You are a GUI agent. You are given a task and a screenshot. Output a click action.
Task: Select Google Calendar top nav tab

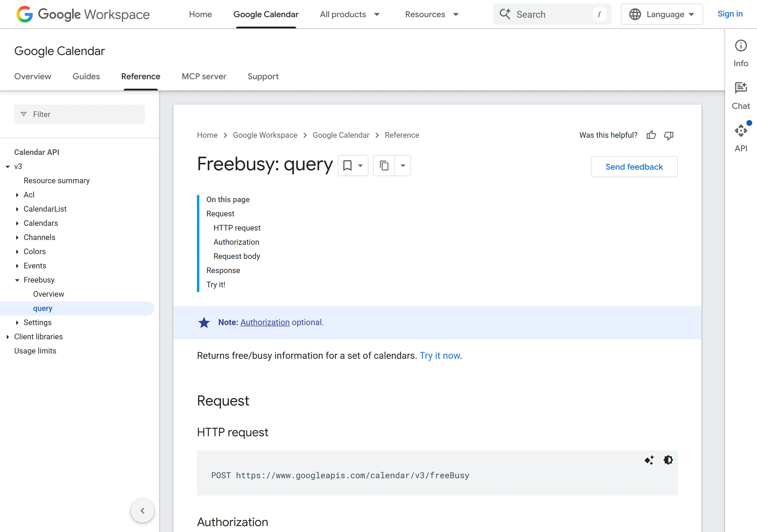(x=266, y=14)
